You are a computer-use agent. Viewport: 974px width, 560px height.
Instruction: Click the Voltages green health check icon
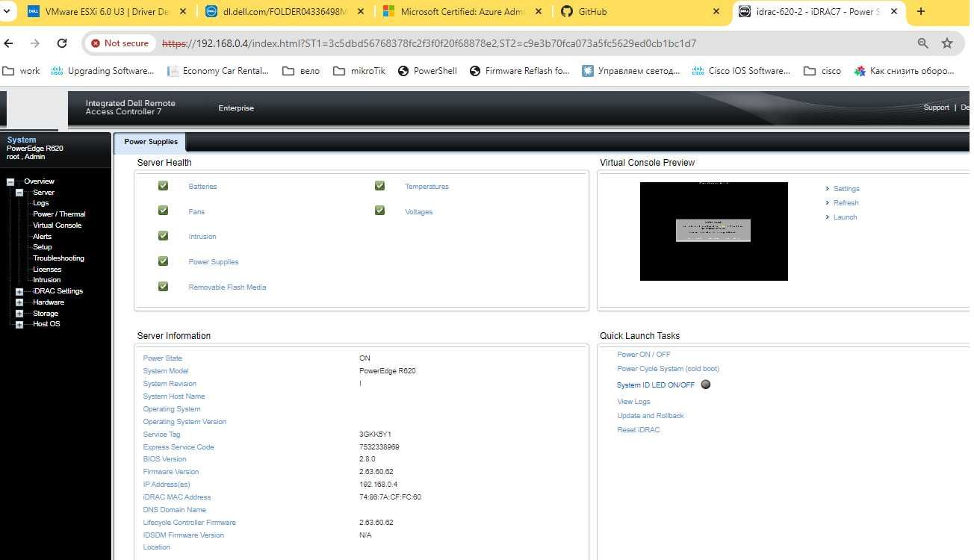[379, 211]
